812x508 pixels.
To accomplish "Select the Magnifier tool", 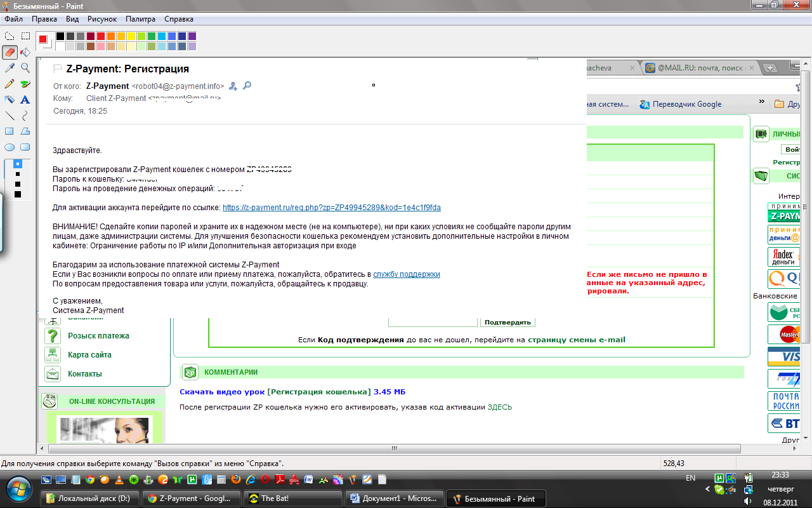I will [25, 67].
